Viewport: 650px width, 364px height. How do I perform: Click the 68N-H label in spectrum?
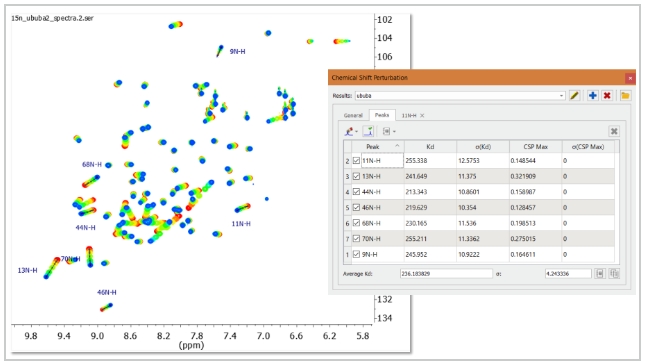92,165
